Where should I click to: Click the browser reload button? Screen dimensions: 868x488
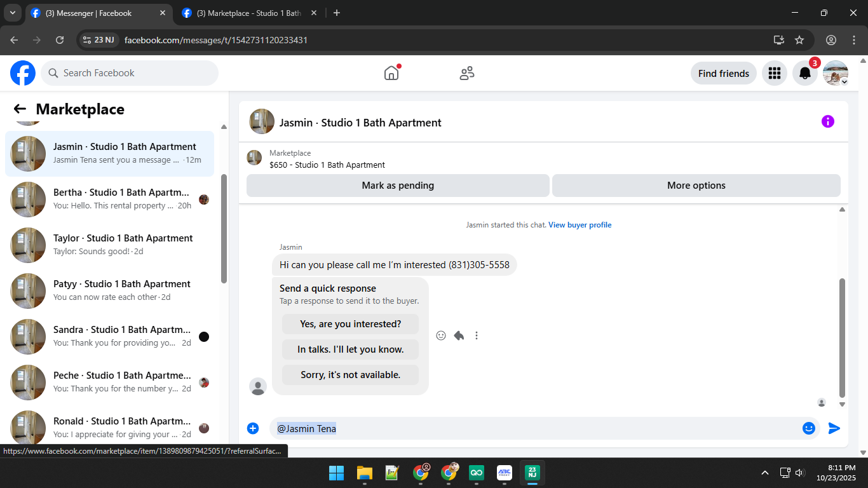[60, 40]
